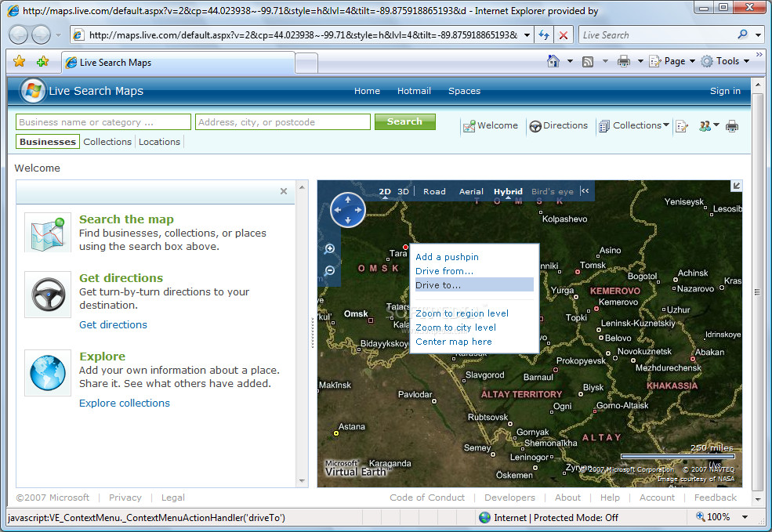Close the Welcome panel with X
Viewport: 772px width, 532px height.
coord(284,191)
